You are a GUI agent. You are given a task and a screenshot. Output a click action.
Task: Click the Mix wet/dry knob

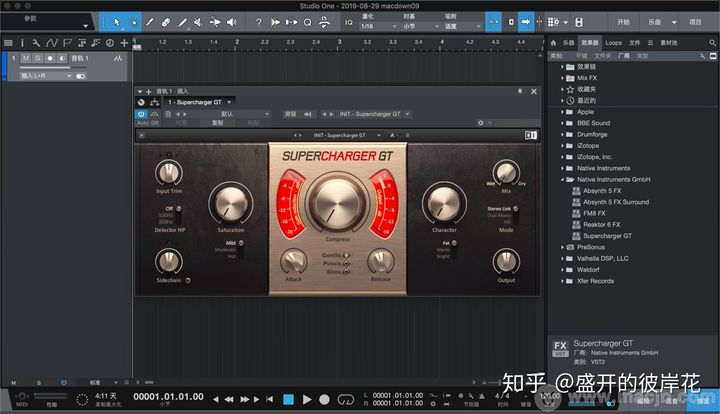click(x=506, y=173)
